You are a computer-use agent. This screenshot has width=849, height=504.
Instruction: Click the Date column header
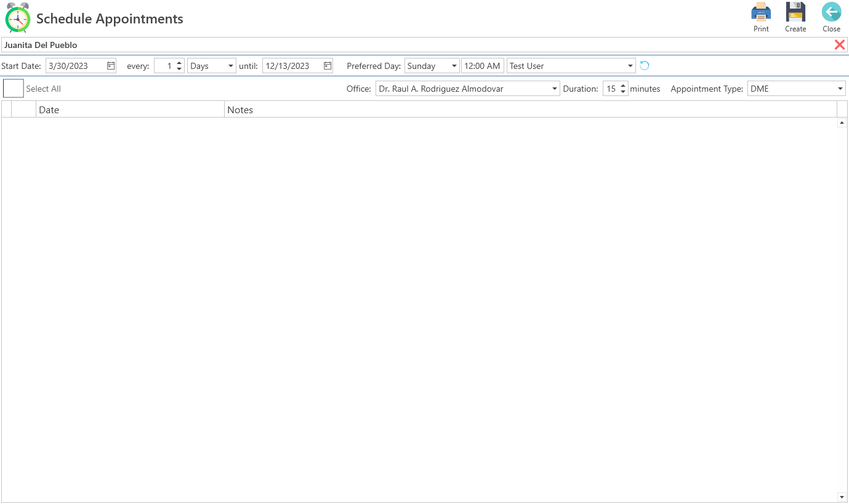130,110
